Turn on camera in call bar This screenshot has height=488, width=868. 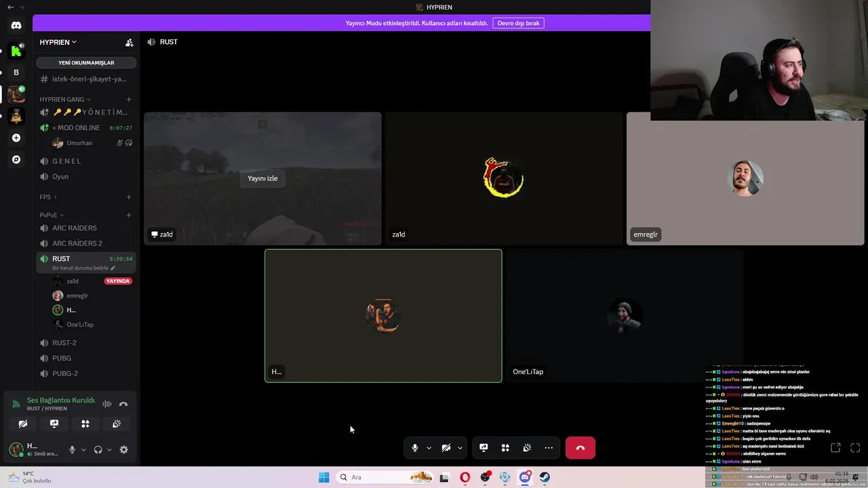click(446, 448)
